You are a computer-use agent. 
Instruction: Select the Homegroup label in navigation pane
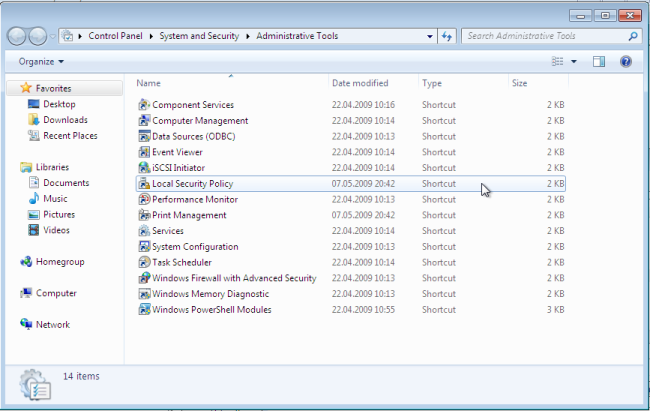pyautogui.click(x=60, y=262)
